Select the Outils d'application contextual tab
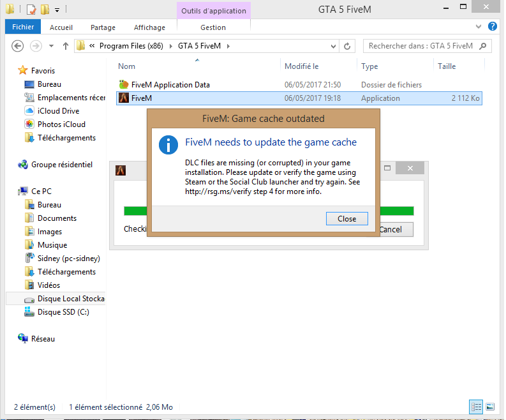The image size is (506, 420). click(x=214, y=11)
